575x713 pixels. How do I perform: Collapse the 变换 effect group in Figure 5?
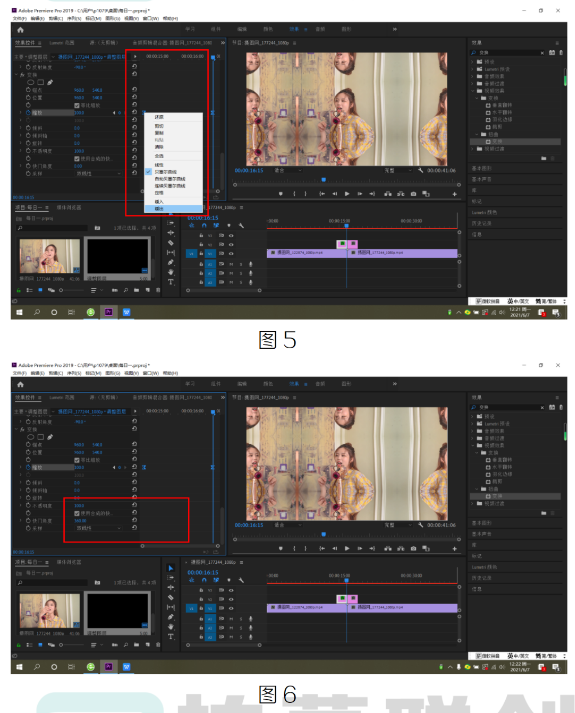pyautogui.click(x=17, y=75)
